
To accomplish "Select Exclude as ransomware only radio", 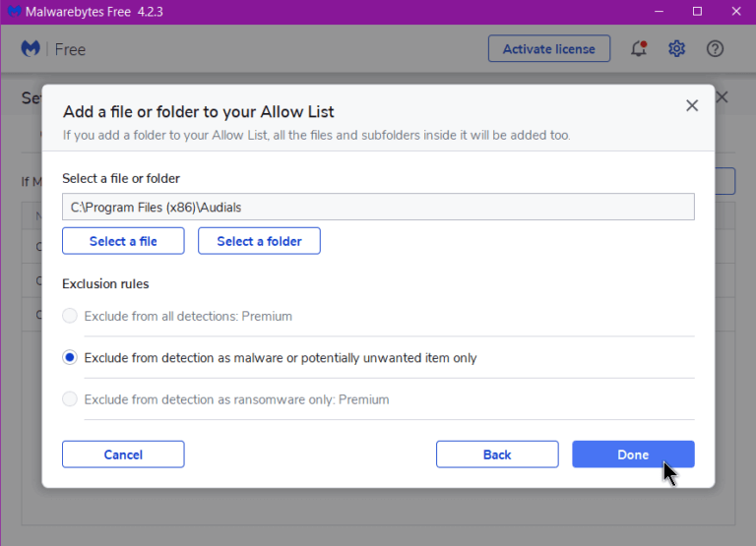I will coord(70,399).
